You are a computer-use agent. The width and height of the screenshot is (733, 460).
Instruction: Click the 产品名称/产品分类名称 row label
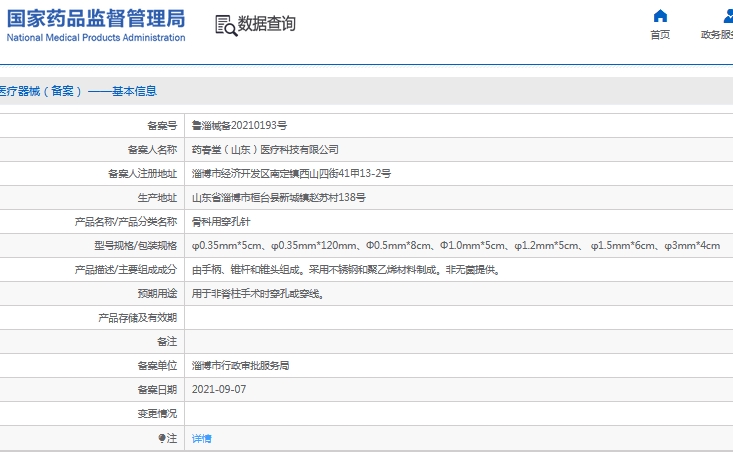click(x=126, y=222)
